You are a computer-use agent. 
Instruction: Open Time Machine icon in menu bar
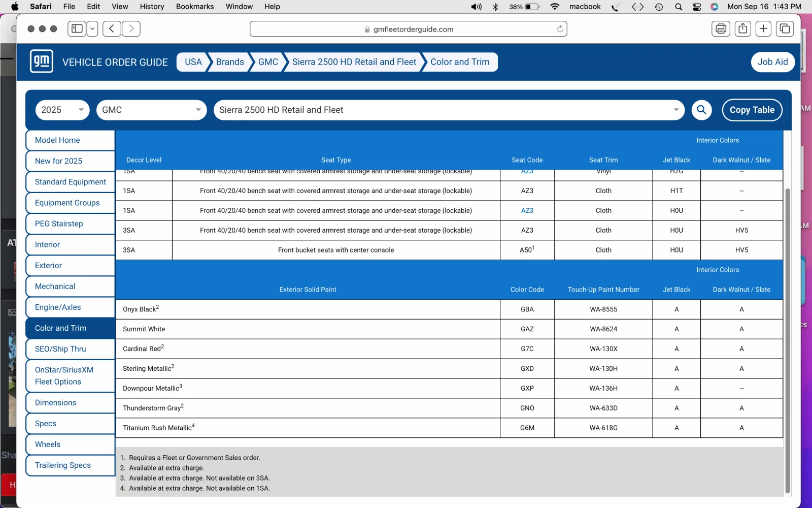coord(659,7)
